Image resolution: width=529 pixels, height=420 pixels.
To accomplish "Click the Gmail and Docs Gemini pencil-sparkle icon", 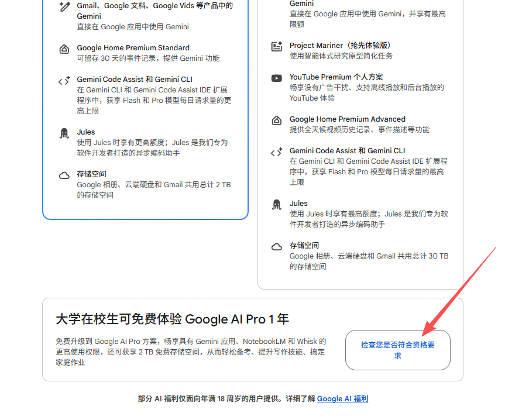I will [64, 7].
